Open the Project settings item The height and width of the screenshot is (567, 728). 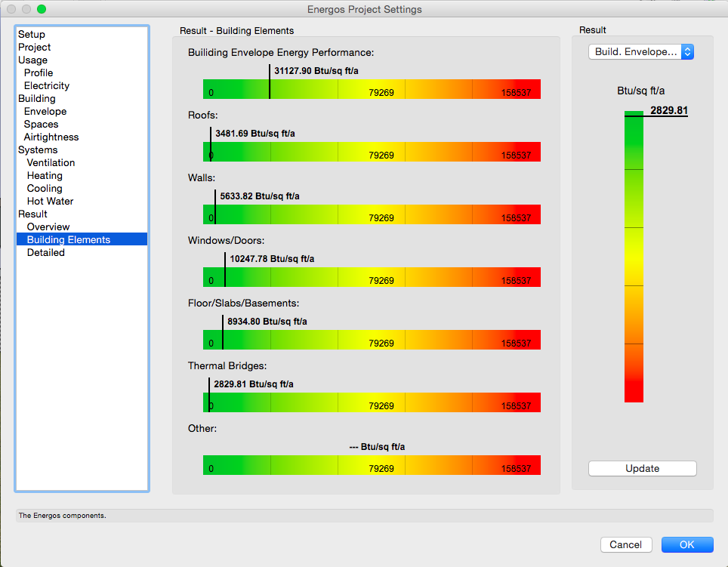pos(35,47)
